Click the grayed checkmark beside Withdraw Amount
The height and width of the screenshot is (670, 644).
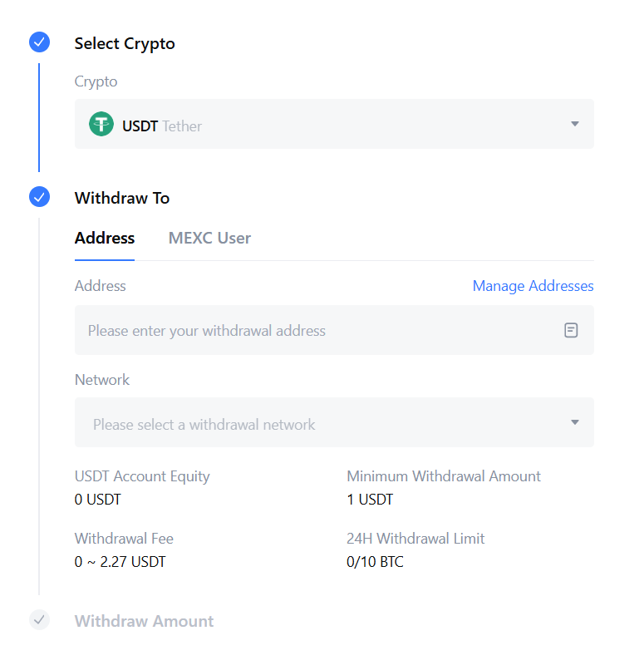39,620
